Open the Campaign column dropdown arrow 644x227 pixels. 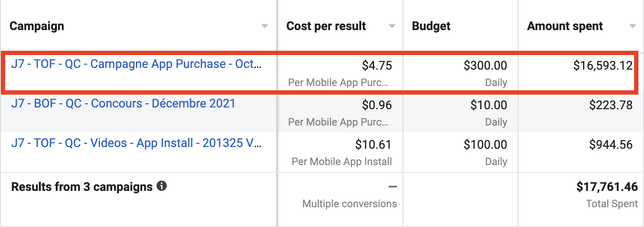pos(265,26)
